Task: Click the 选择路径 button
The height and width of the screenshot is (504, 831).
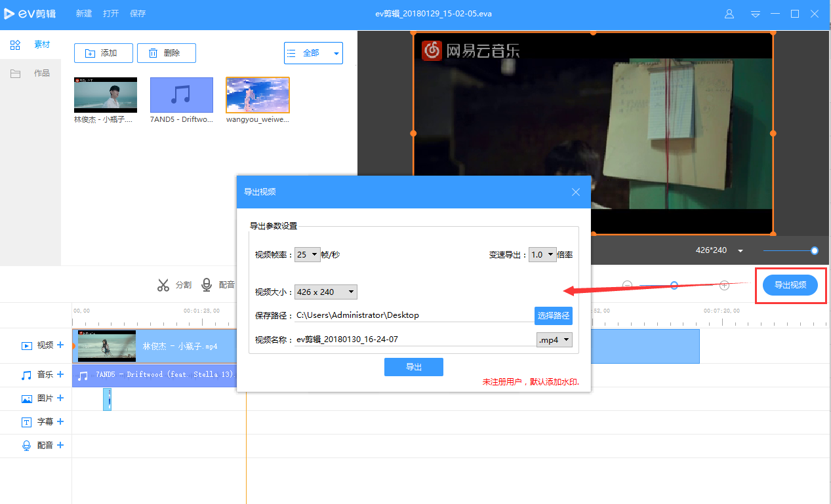Action: [x=554, y=316]
